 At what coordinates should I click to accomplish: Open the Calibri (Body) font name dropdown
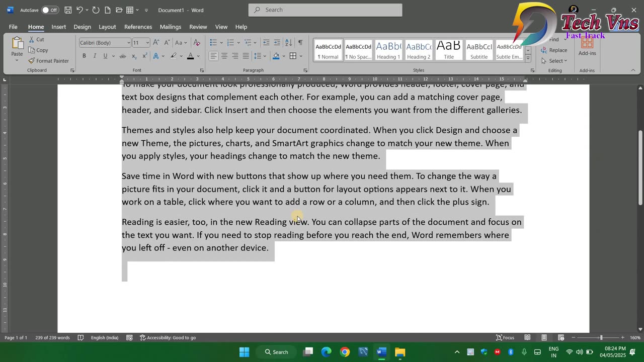(128, 43)
